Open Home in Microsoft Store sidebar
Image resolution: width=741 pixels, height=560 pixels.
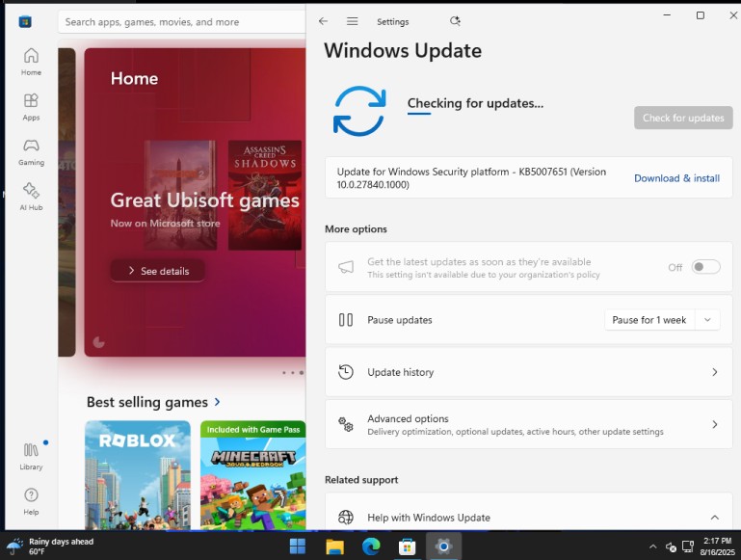[31, 62]
